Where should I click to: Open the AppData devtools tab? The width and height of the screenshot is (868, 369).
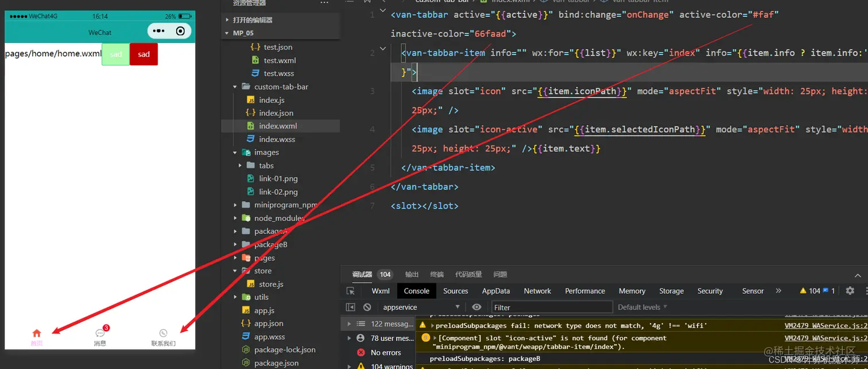496,291
